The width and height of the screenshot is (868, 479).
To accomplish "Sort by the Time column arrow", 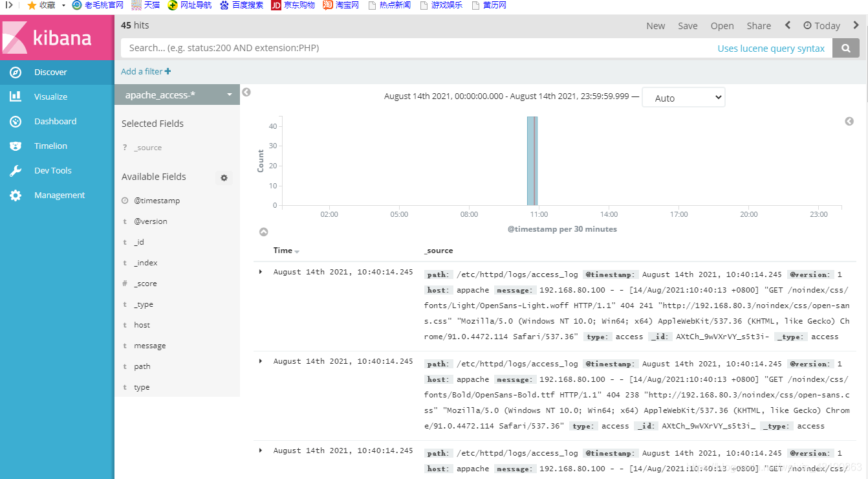I will tap(297, 251).
